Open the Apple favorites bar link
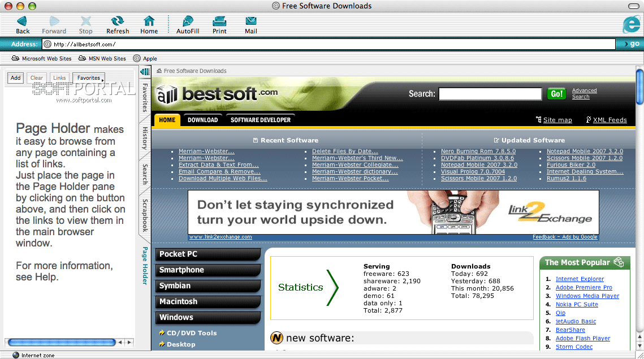 [145, 58]
